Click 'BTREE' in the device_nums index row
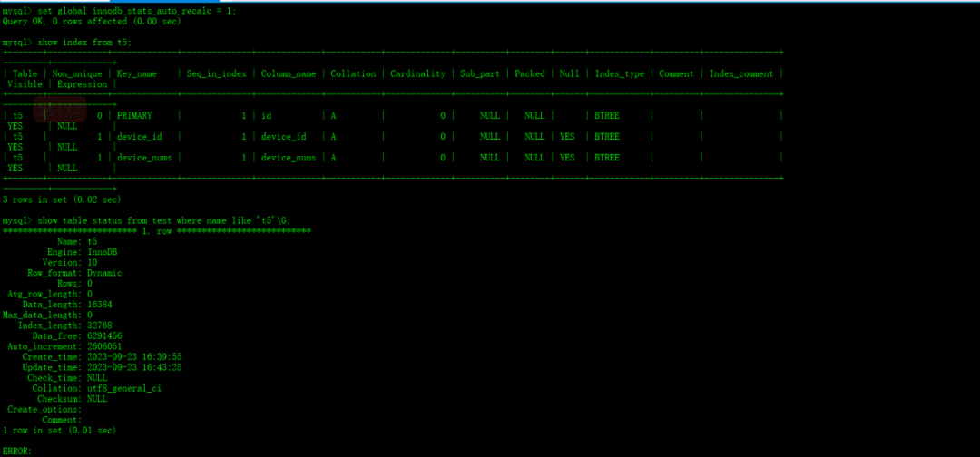Screen dimensions: 980x457 (x=607, y=158)
